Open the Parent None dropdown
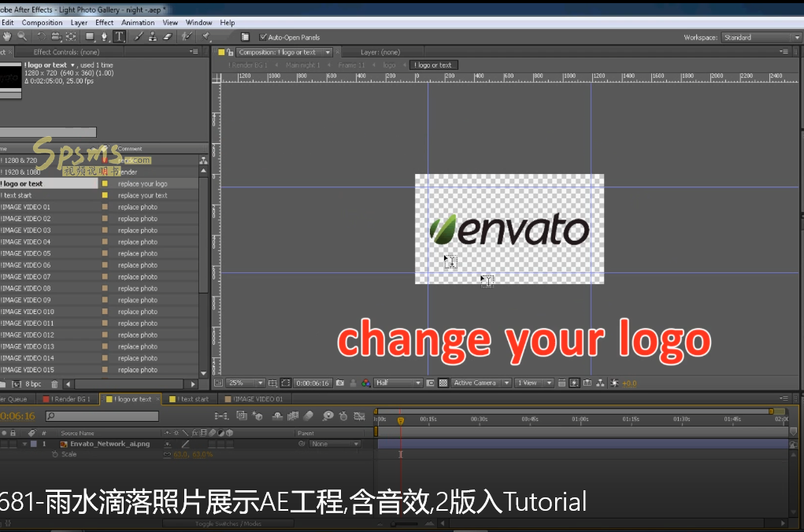Screen dimensions: 804x532 (335, 444)
